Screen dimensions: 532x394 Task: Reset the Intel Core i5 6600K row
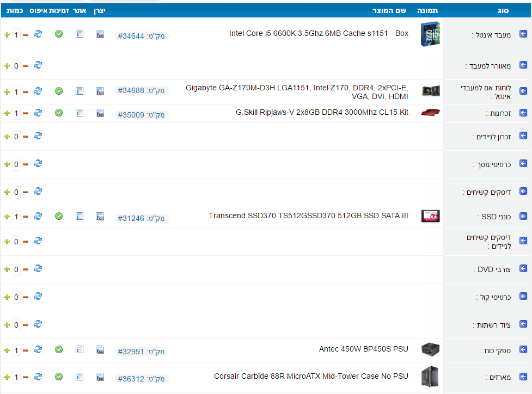38,34
